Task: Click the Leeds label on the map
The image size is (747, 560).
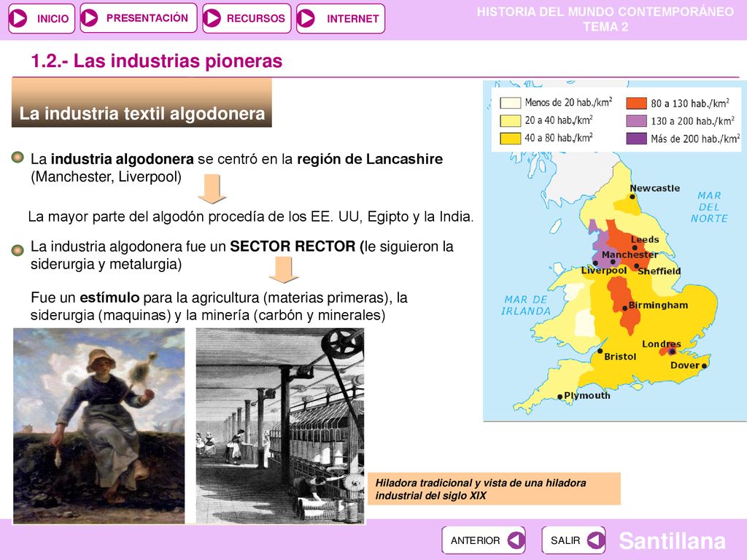Action: click(x=645, y=239)
